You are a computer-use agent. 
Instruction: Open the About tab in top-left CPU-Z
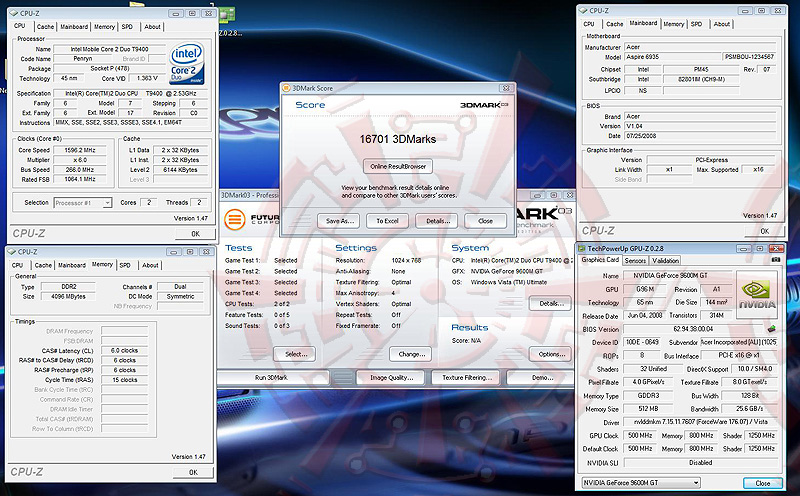click(x=152, y=27)
